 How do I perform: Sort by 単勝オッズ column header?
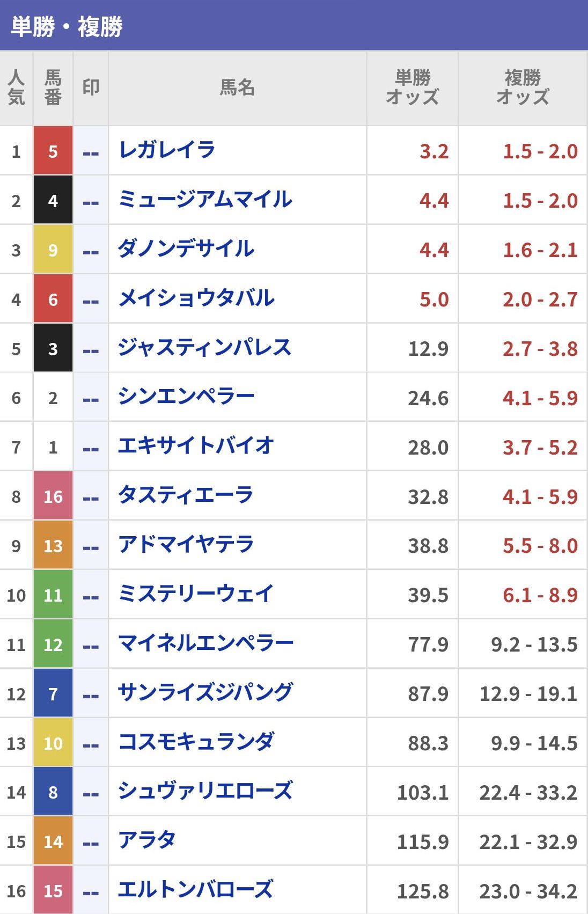point(412,88)
